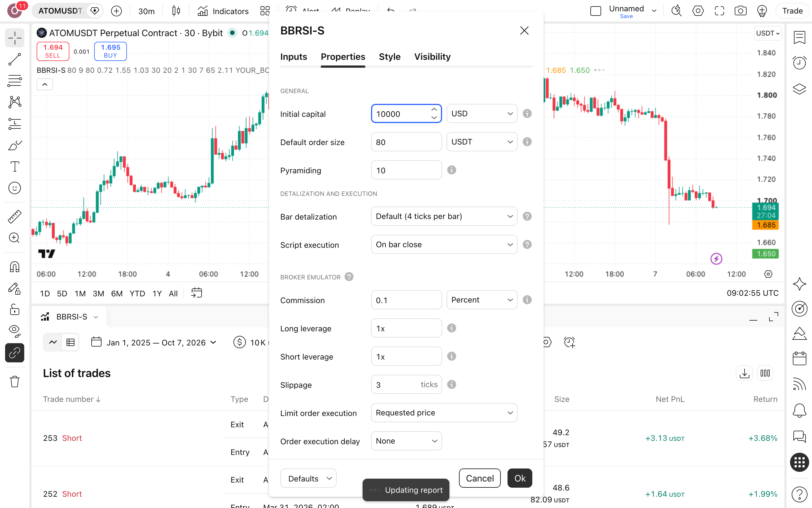Switch to the Visibility tab
Image resolution: width=812 pixels, height=508 pixels.
coord(432,57)
